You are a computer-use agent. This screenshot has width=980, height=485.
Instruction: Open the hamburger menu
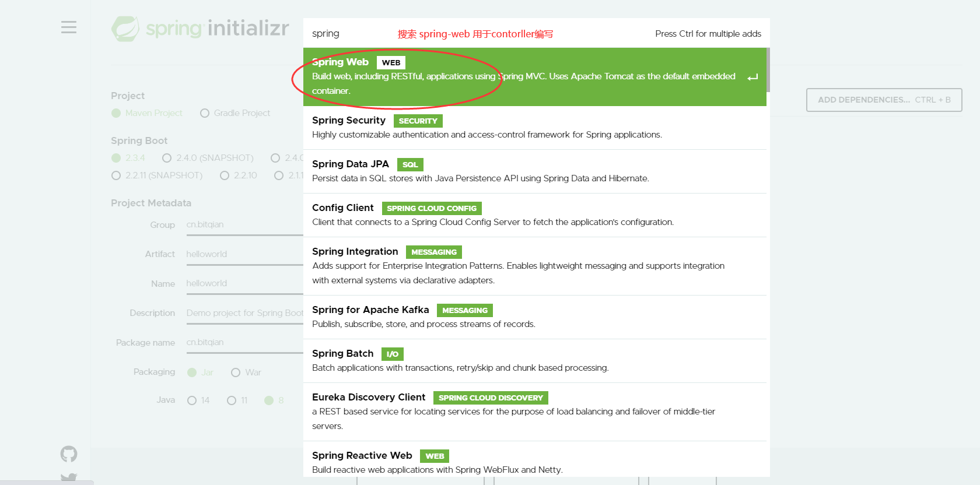(69, 27)
